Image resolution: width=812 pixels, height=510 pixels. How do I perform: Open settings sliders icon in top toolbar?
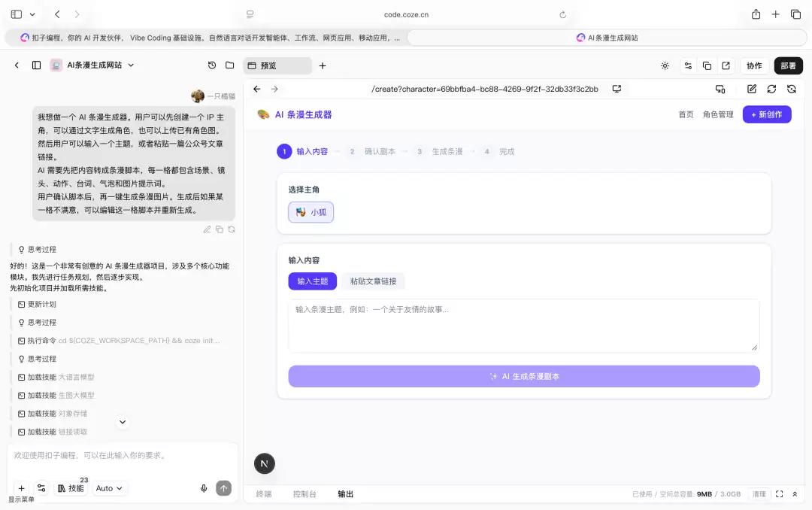[688, 66]
